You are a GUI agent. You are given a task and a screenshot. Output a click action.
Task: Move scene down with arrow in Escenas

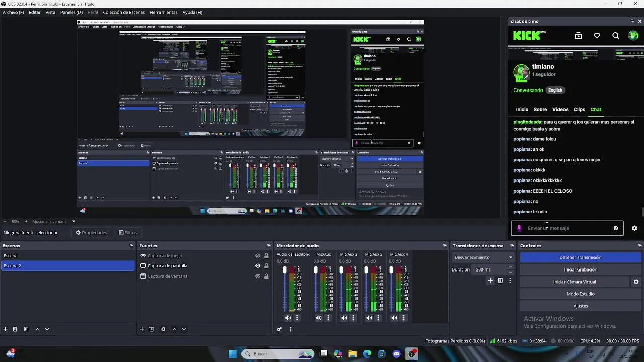[x=47, y=329]
